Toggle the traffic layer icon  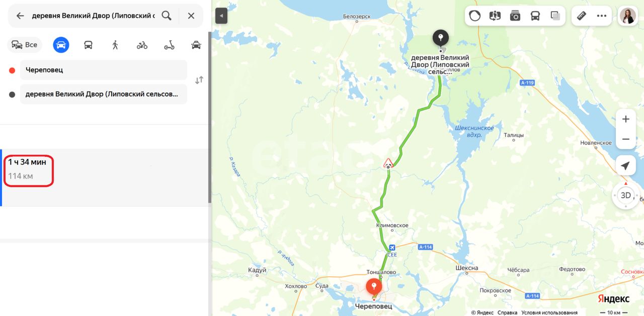[474, 16]
